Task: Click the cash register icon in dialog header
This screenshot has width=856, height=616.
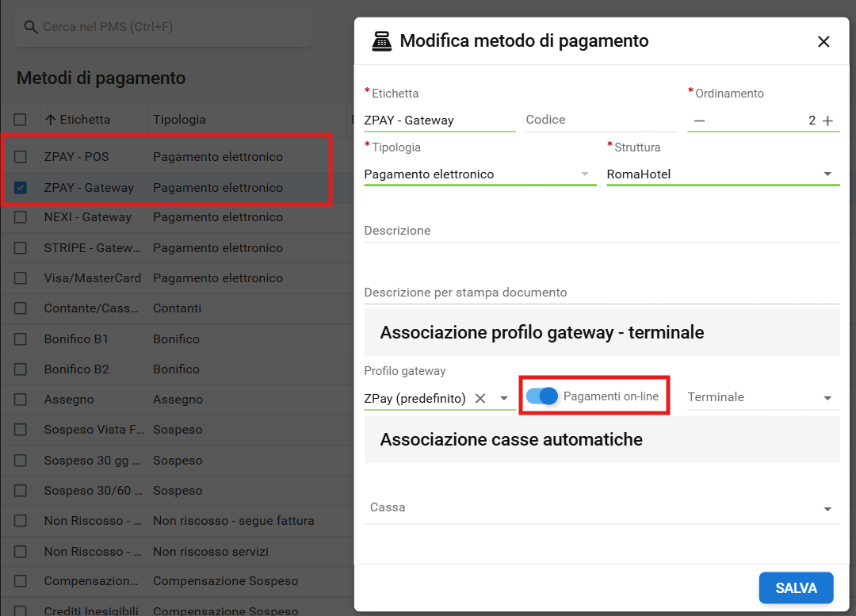Action: click(x=382, y=41)
